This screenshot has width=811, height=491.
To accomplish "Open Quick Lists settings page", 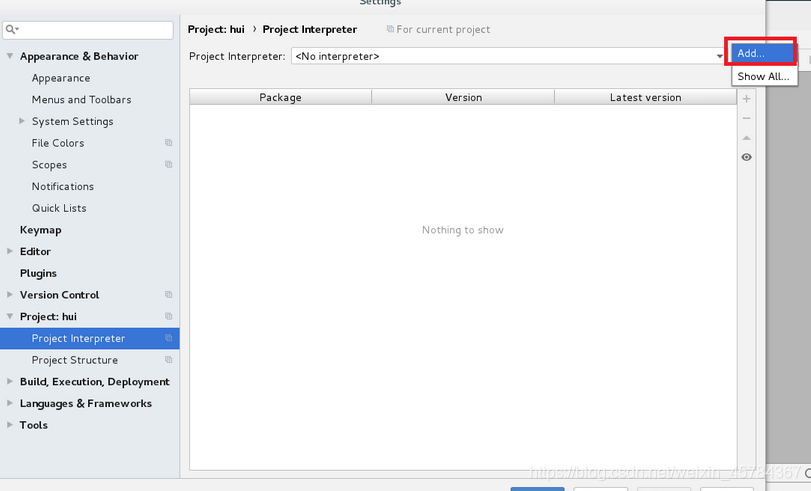I will pos(59,208).
